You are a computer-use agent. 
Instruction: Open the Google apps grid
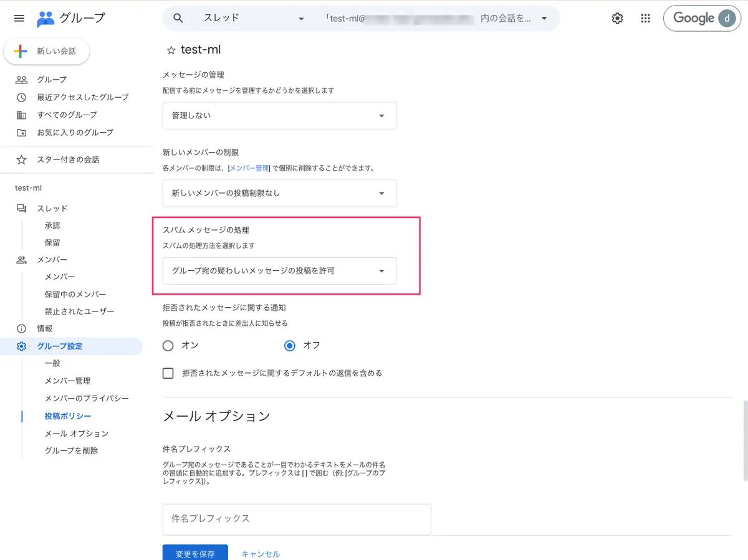(x=646, y=18)
